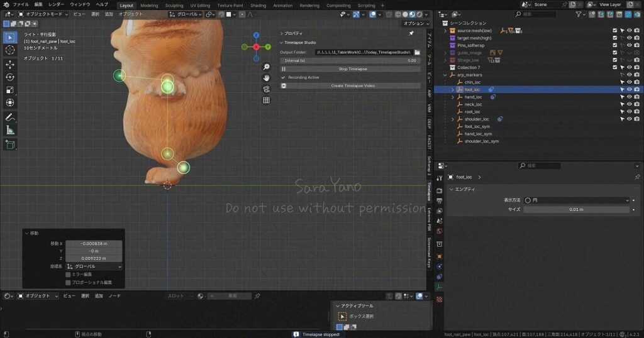Click the Create Timelapse Video button
Image resolution: width=644 pixels, height=338 pixels.
(x=352, y=85)
